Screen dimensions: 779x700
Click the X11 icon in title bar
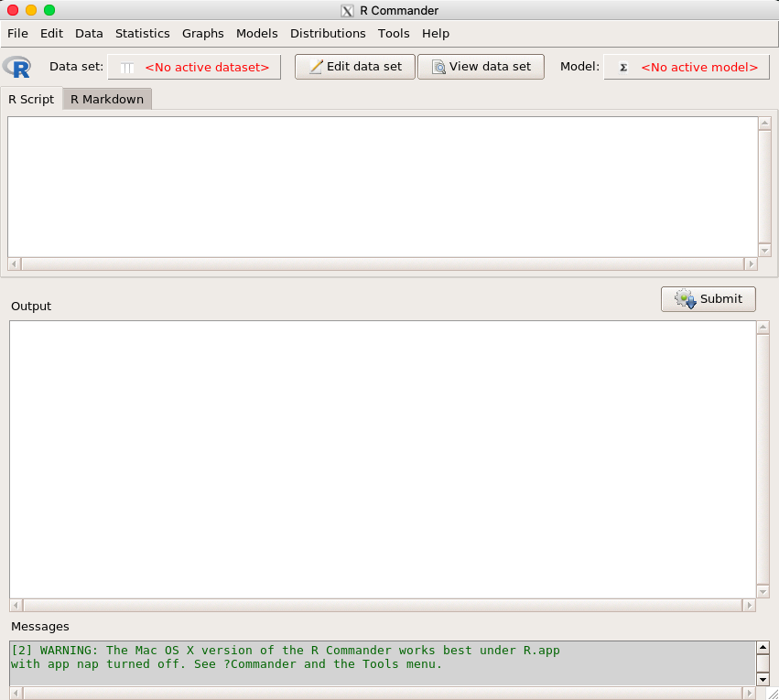pos(347,11)
